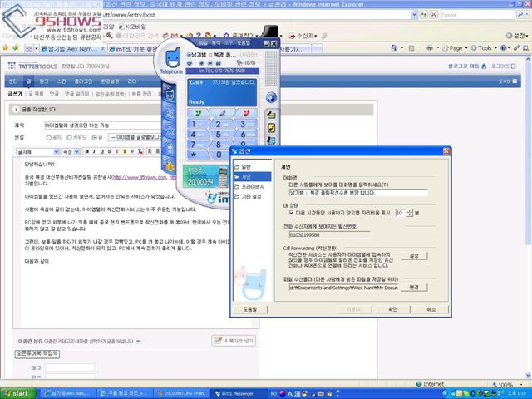Select the 키워드 radio button in blog editor

coord(69,137)
